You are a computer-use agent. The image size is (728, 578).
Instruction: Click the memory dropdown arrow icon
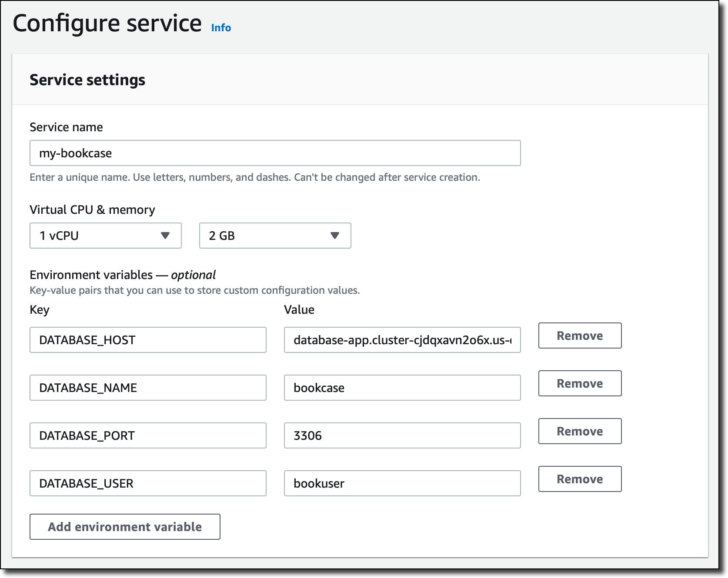click(x=334, y=236)
